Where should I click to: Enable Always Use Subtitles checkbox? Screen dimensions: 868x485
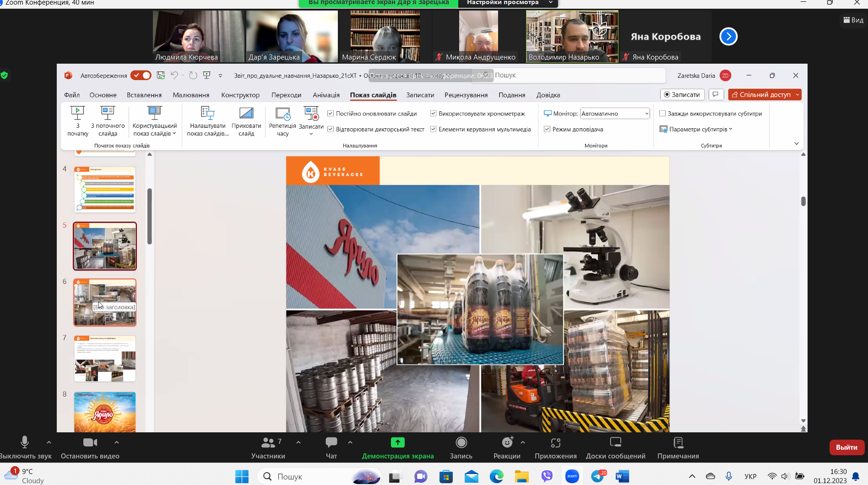(x=662, y=114)
